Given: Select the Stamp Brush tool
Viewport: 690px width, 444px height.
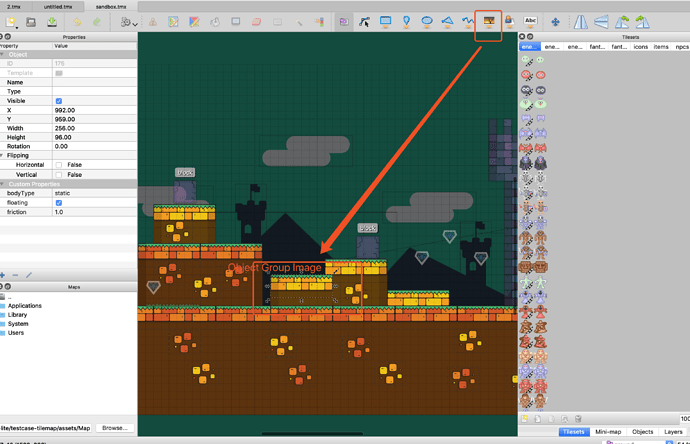Looking at the screenshot, I should click(x=153, y=22).
